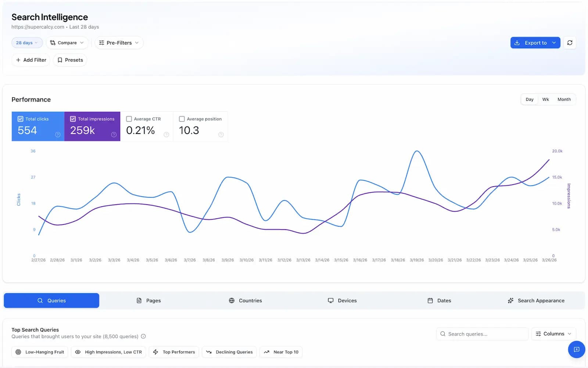Switch chart granularity to Day
The image size is (588, 368).
[530, 99]
